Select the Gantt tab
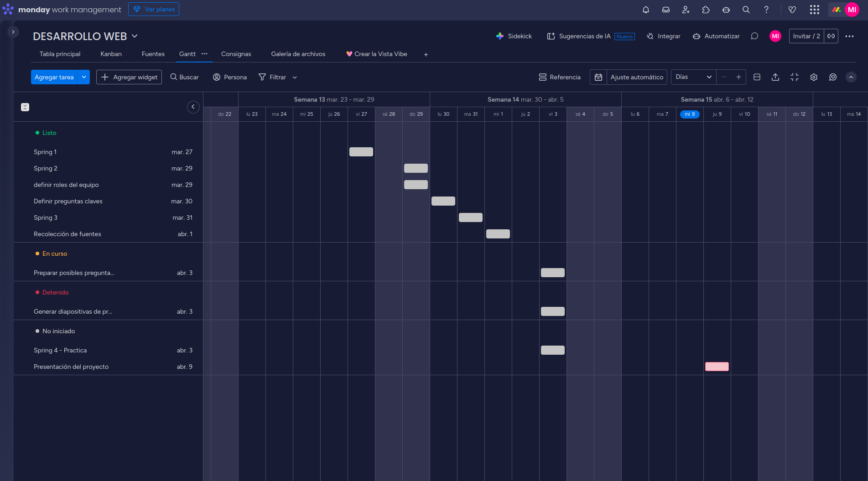This screenshot has height=481, width=868. pyautogui.click(x=187, y=54)
